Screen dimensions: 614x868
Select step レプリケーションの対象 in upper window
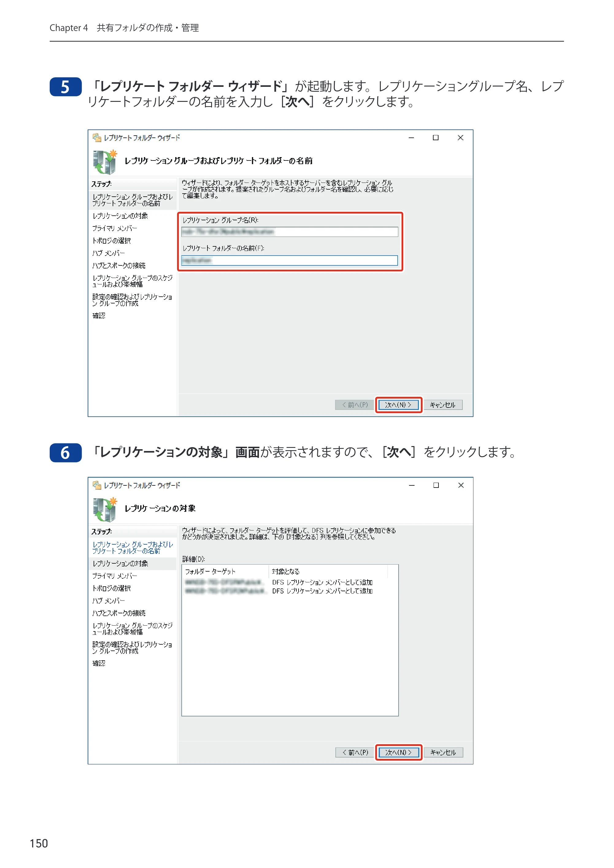[120, 216]
